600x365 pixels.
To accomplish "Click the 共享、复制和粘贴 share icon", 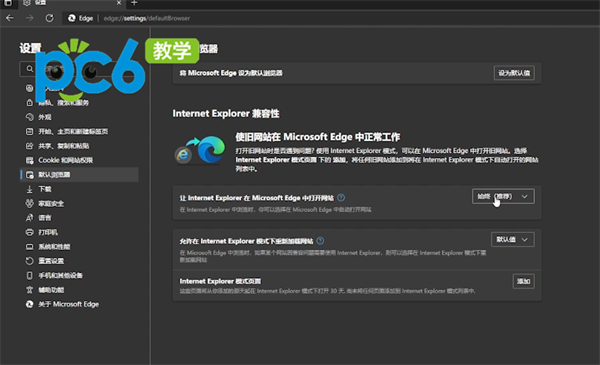I will (x=29, y=146).
